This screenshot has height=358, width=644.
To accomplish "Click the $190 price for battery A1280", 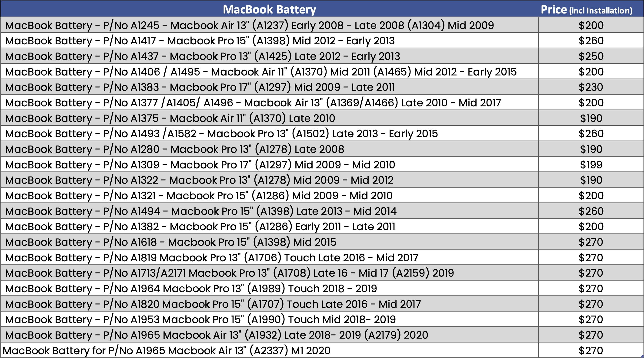I will tap(591, 149).
